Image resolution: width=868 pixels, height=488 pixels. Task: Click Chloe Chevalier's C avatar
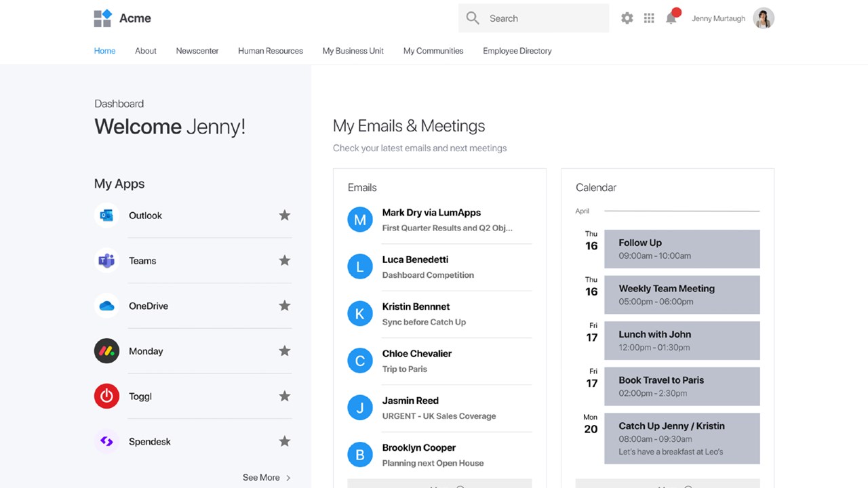(x=360, y=361)
